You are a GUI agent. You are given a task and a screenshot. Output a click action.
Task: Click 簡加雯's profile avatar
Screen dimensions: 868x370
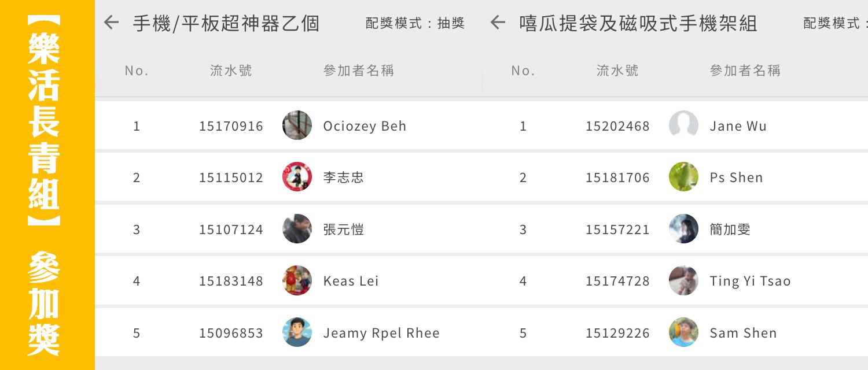(x=683, y=229)
